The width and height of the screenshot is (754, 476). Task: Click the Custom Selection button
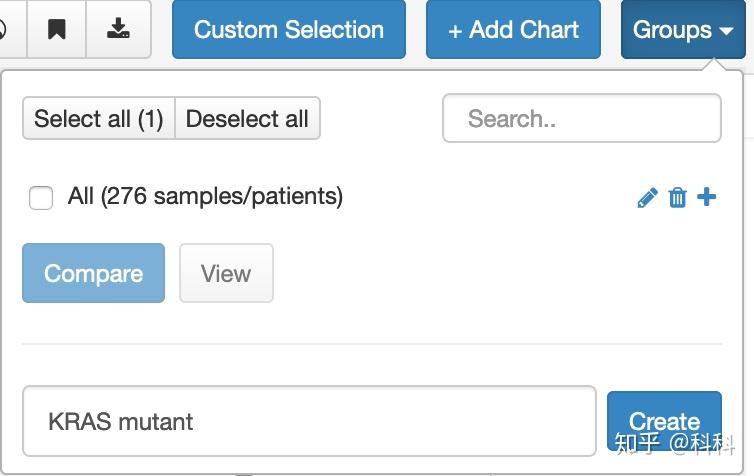click(x=289, y=29)
